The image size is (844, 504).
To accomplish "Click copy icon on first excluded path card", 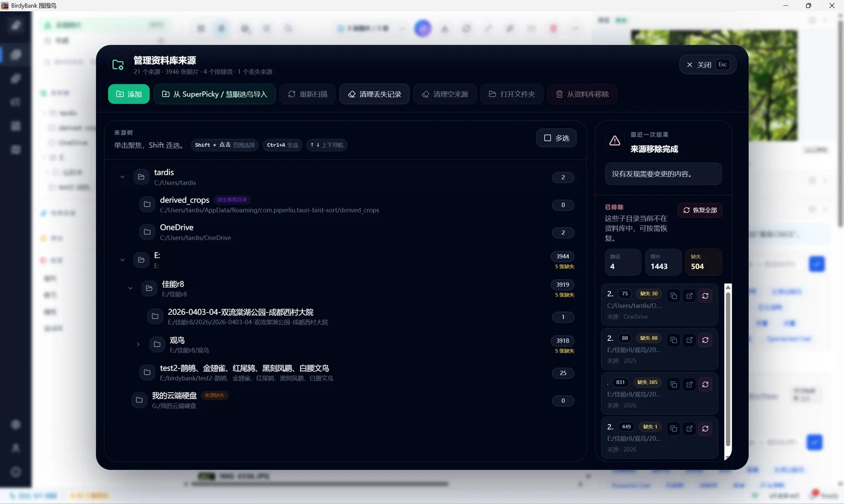I will [x=674, y=296].
